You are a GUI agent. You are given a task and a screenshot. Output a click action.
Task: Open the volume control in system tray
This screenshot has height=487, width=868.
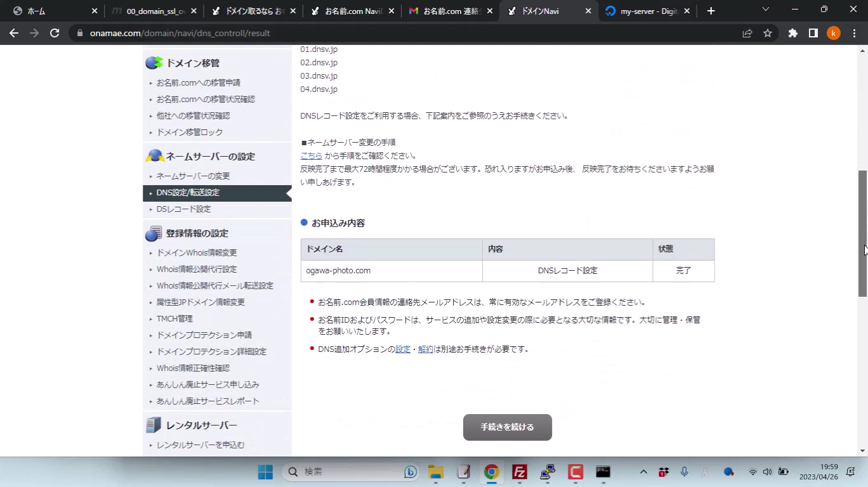coord(767,472)
